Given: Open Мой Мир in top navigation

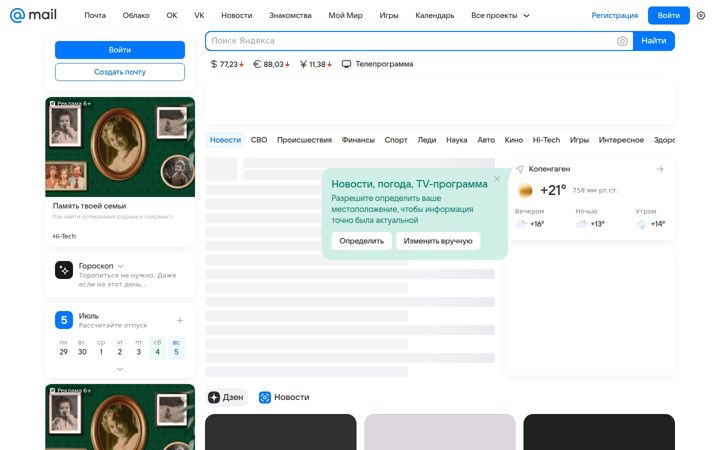Looking at the screenshot, I should (x=345, y=15).
